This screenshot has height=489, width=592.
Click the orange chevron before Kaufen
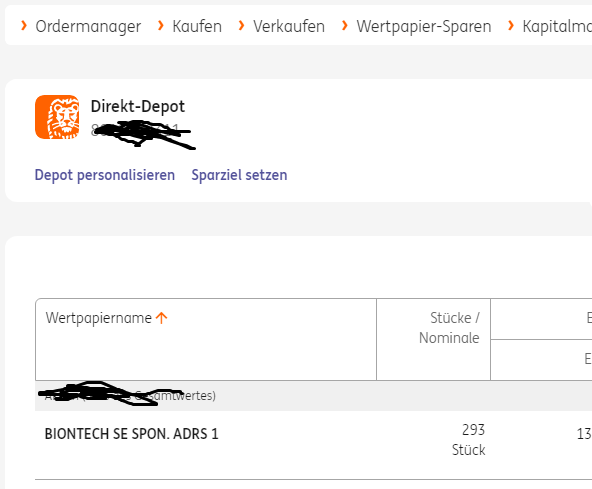[160, 26]
